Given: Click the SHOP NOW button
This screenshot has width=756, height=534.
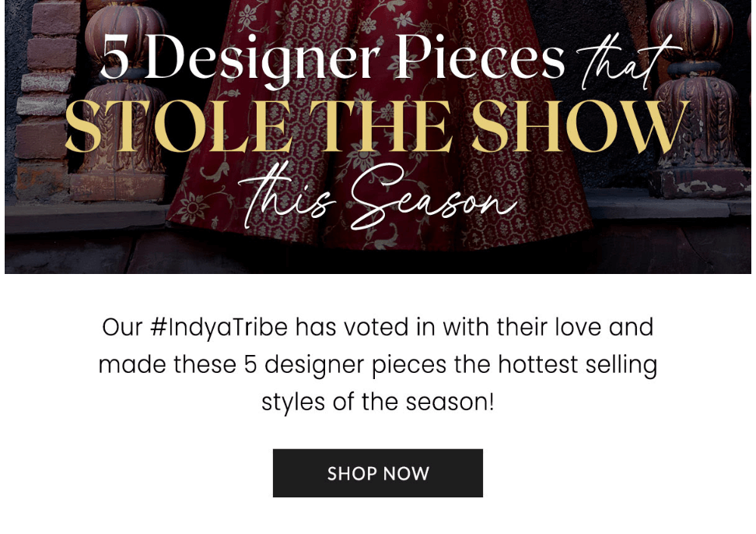Looking at the screenshot, I should [x=377, y=473].
